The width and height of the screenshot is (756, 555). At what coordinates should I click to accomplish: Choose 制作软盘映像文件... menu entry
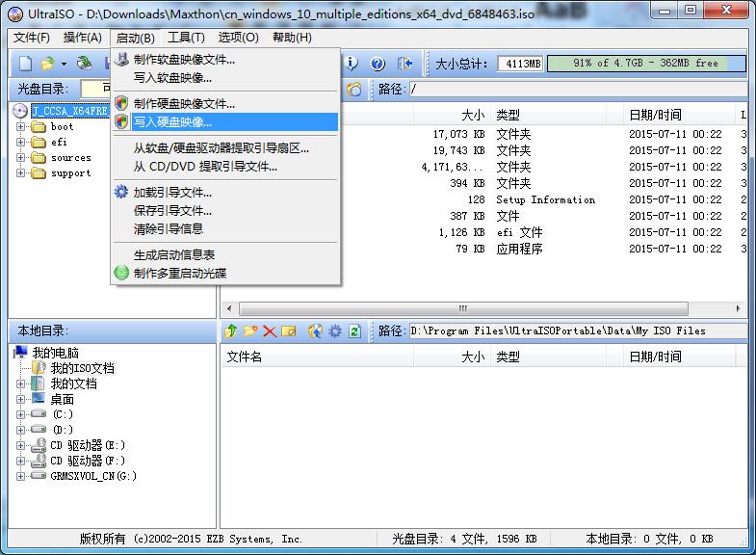pos(225,60)
